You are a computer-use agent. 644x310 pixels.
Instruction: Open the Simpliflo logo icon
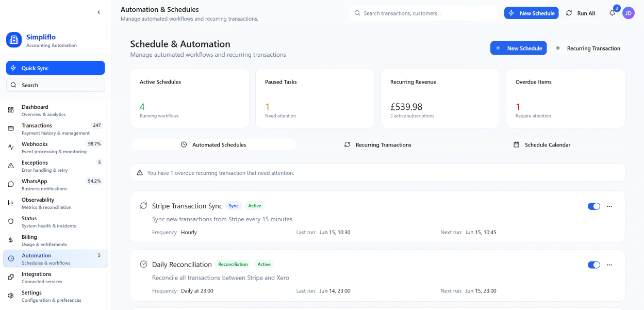(13, 40)
